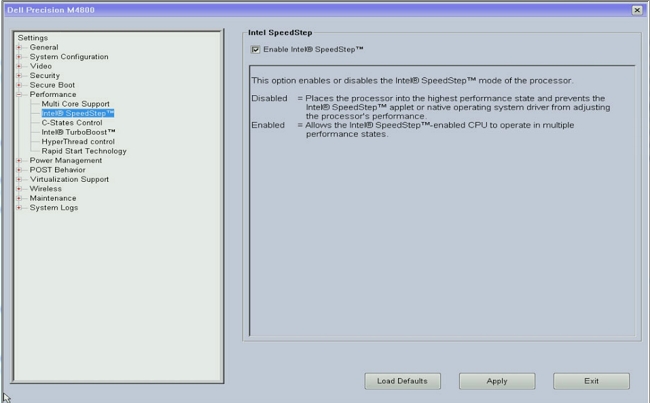Select the Maintenance category label

tap(53, 198)
